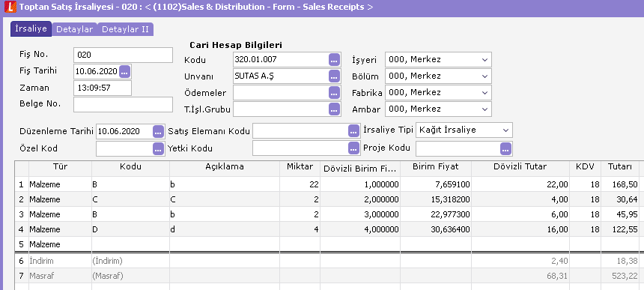Image resolution: width=644 pixels, height=290 pixels.
Task: Open the Fiş Tarihi date picker button
Action: coord(124,71)
